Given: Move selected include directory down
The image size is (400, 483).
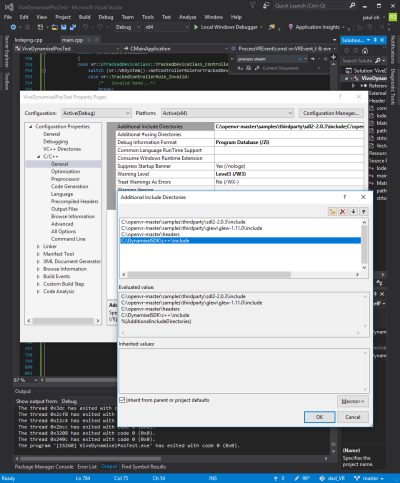Looking at the screenshot, I should (x=353, y=211).
